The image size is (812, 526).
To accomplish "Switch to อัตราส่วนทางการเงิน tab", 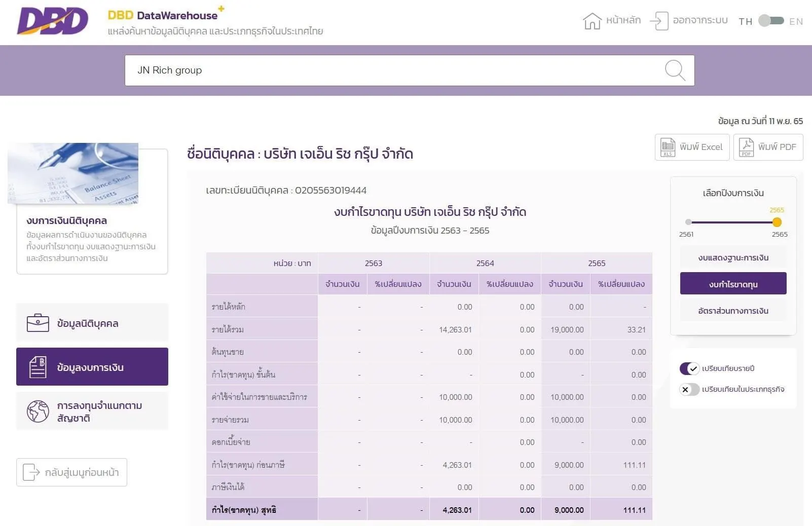I will click(x=733, y=311).
